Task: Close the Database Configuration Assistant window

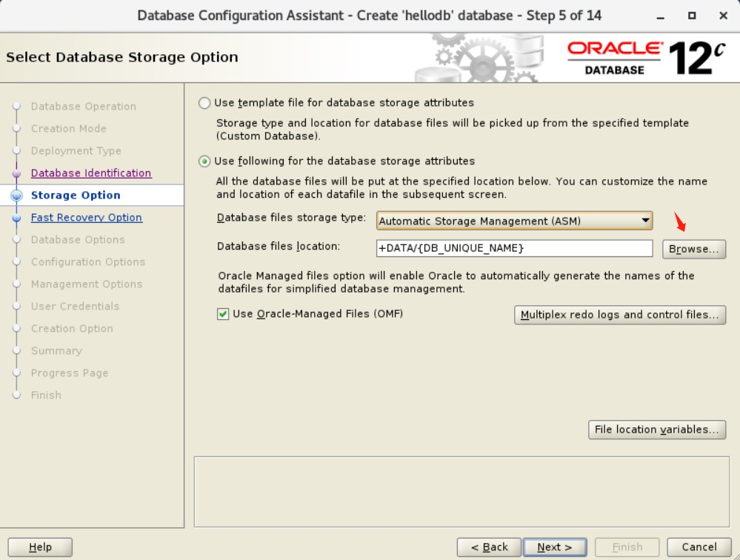Action: (723, 16)
